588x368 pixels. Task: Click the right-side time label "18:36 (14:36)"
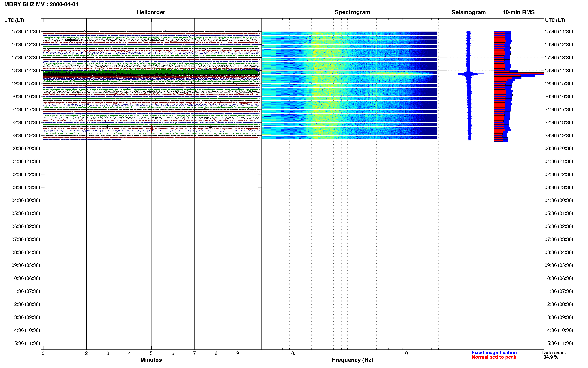click(559, 70)
